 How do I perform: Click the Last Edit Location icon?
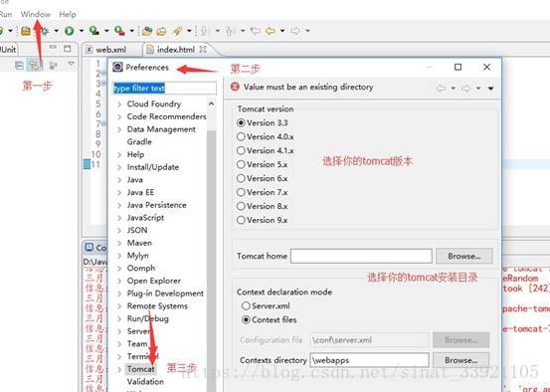click(x=256, y=31)
